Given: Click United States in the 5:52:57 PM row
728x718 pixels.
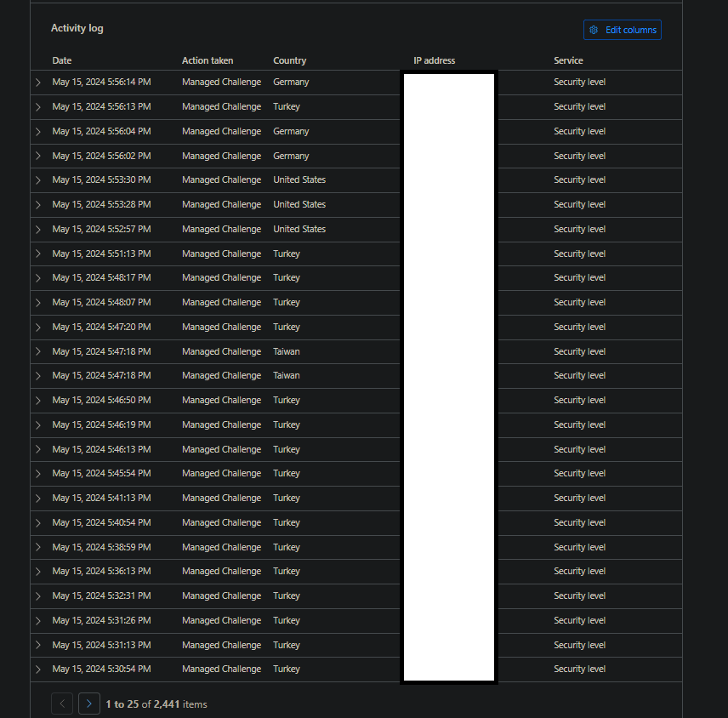Looking at the screenshot, I should coord(299,229).
